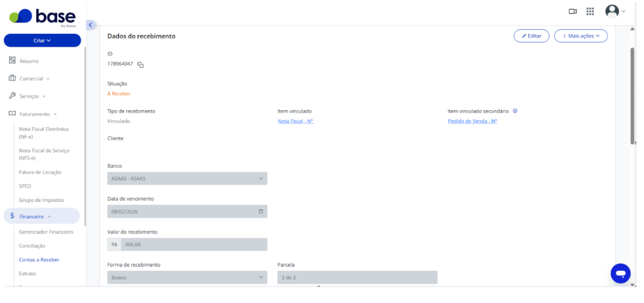
Task: Collapse the sidebar with the arrow icon
Action: [91, 25]
